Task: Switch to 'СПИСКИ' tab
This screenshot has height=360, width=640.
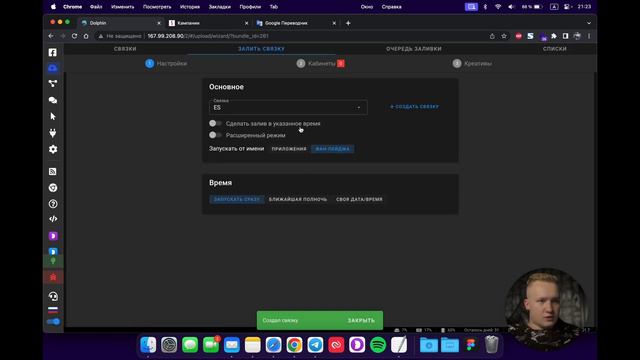Action: coord(554,49)
